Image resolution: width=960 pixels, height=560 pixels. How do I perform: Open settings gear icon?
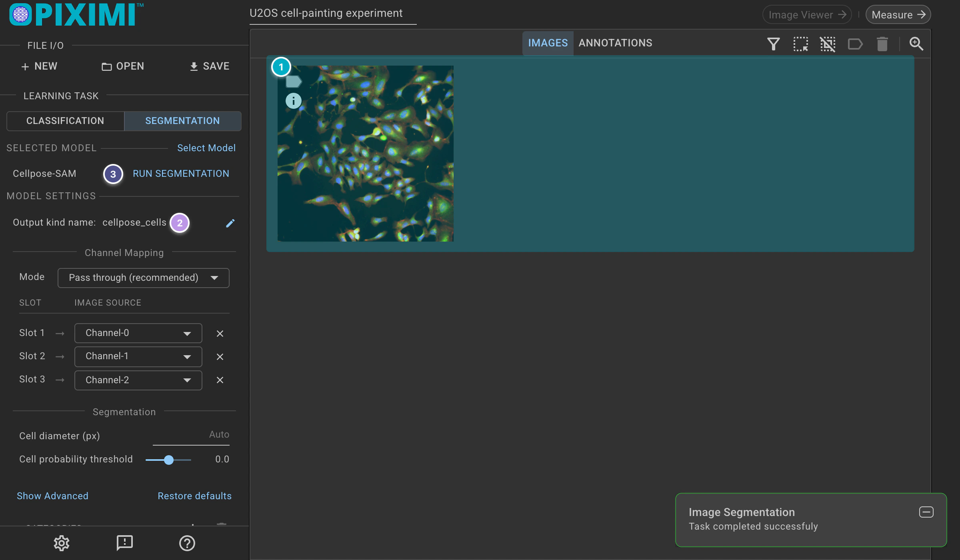coord(62,543)
